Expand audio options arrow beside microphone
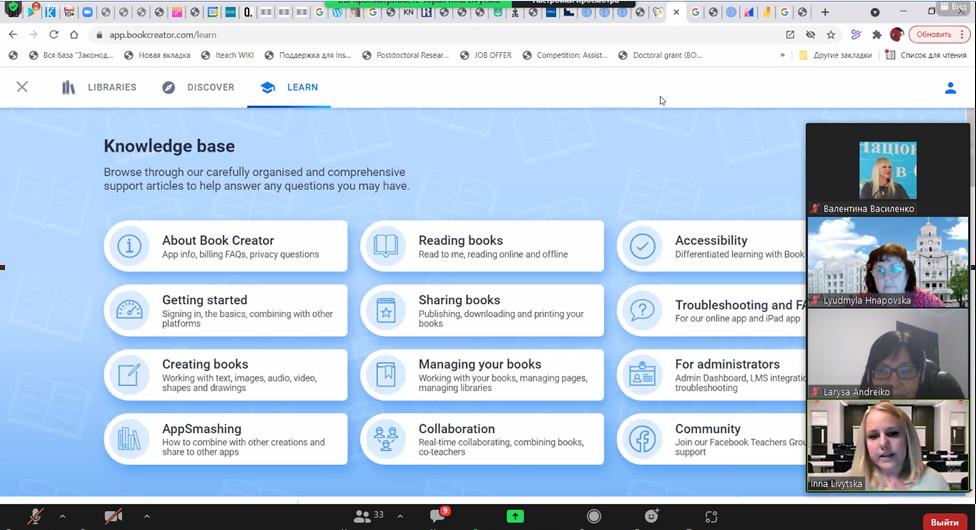This screenshot has height=530, width=976. pyautogui.click(x=62, y=516)
